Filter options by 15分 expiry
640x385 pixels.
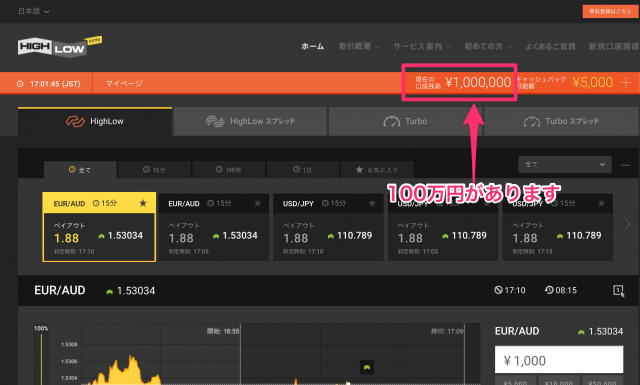[154, 169]
